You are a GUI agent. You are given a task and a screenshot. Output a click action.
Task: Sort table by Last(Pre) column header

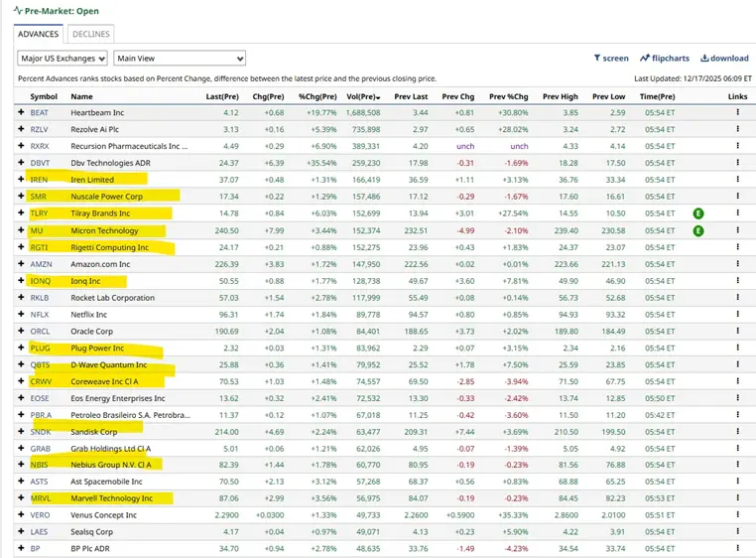point(222,96)
